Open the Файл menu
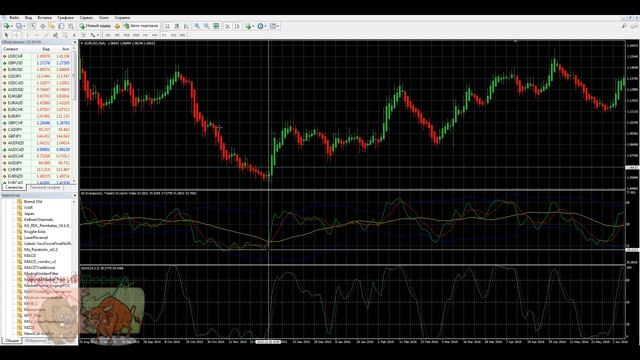640x360 pixels. 14,18
